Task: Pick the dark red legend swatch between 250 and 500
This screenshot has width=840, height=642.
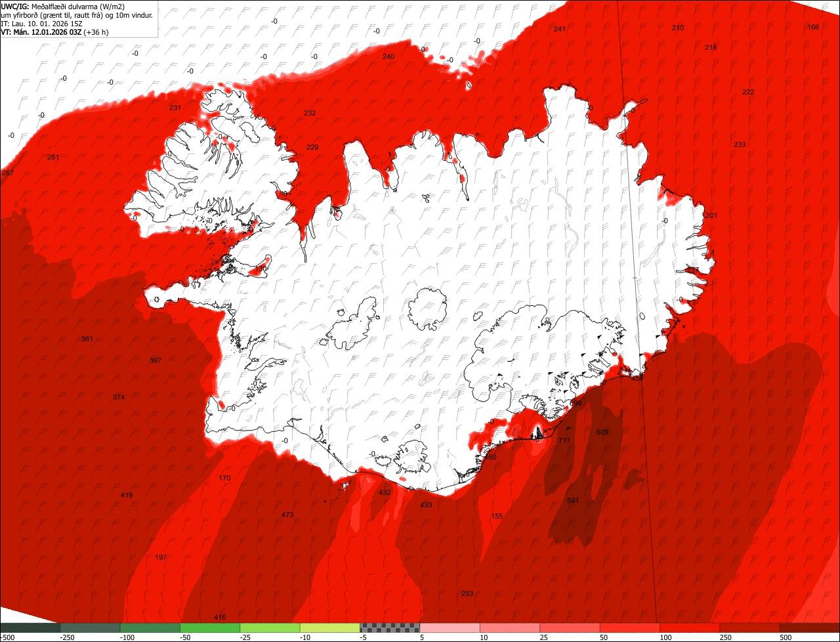Action: pyautogui.click(x=750, y=628)
